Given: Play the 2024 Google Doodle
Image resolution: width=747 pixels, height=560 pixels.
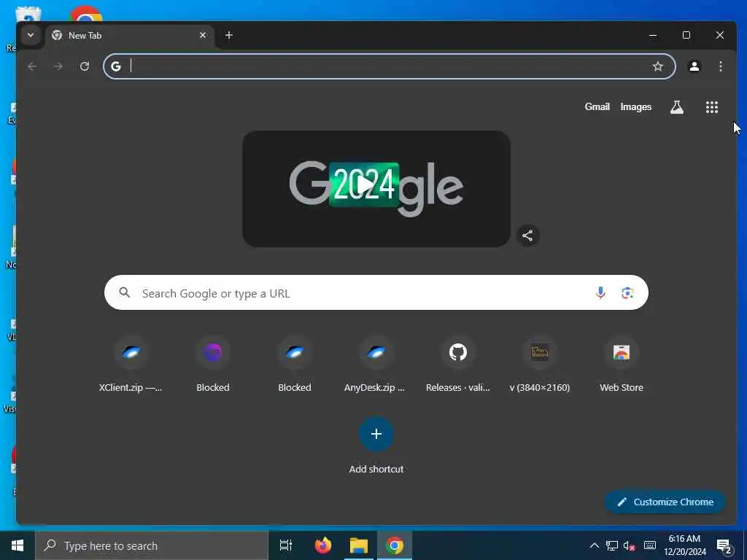Looking at the screenshot, I should [x=365, y=185].
